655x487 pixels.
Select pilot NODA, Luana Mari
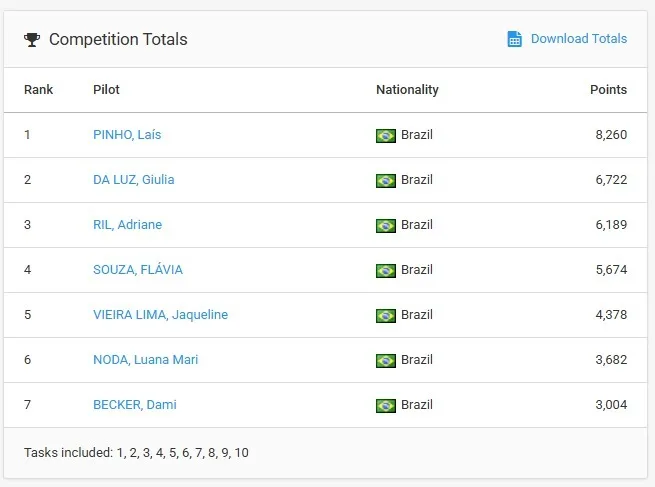click(145, 360)
